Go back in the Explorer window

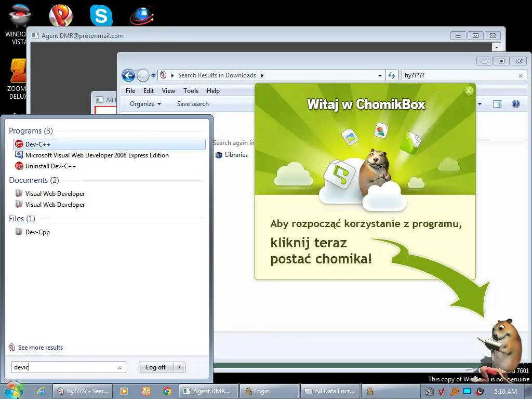click(x=128, y=75)
